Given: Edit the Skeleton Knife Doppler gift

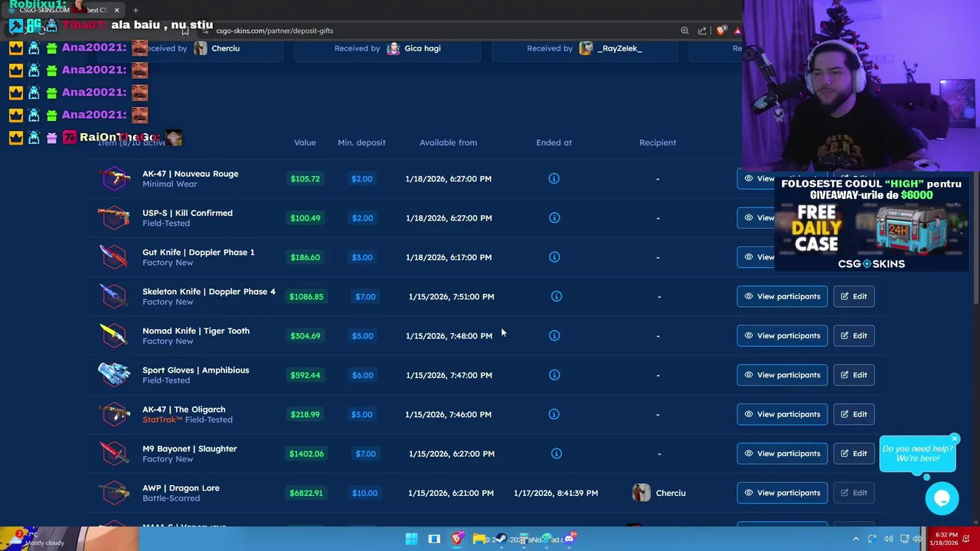Looking at the screenshot, I should click(x=854, y=296).
